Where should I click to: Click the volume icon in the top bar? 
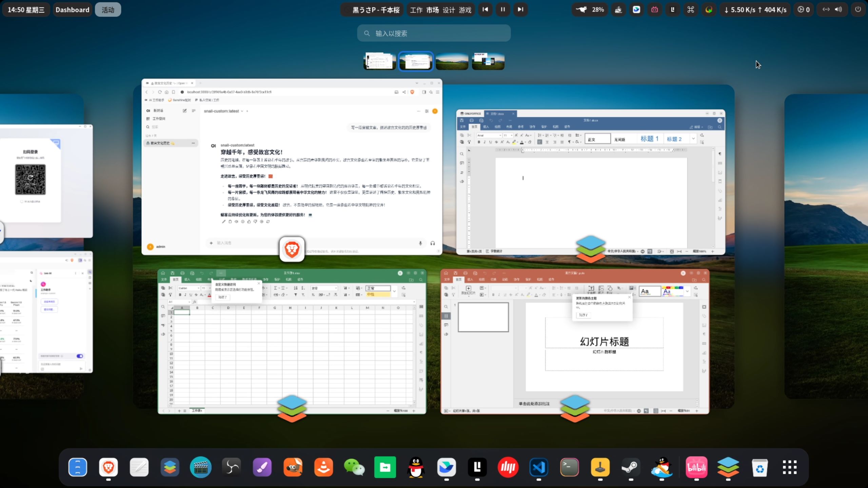[838, 9]
